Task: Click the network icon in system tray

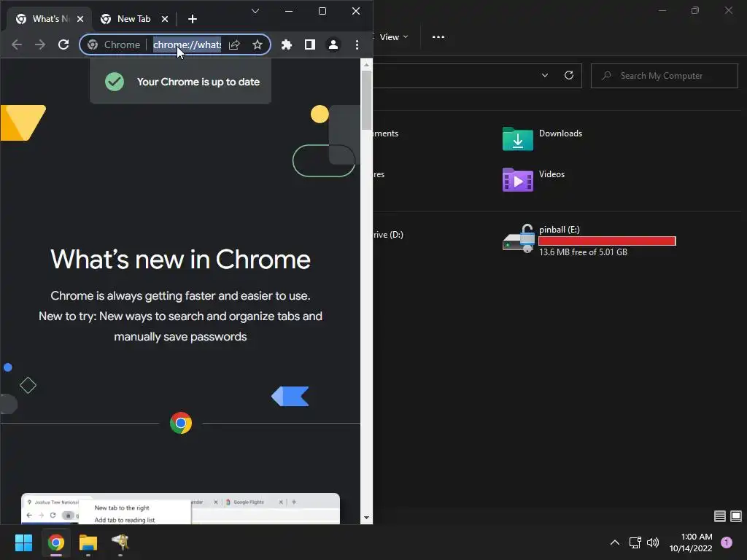Action: click(635, 542)
